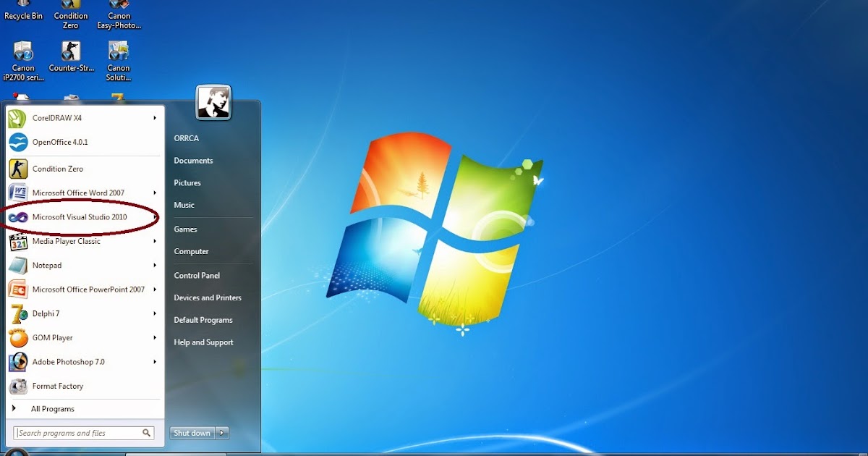
Task: Open the Music library
Action: tap(184, 205)
